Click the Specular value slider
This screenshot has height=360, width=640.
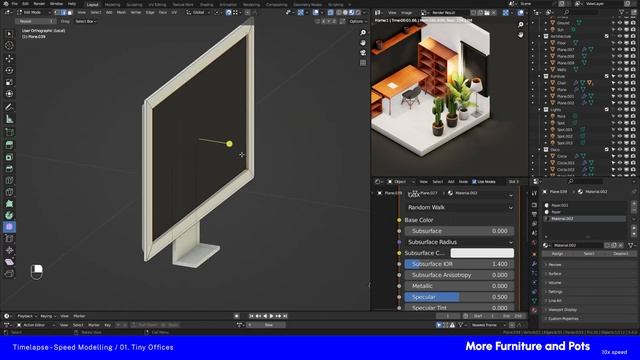[459, 297]
